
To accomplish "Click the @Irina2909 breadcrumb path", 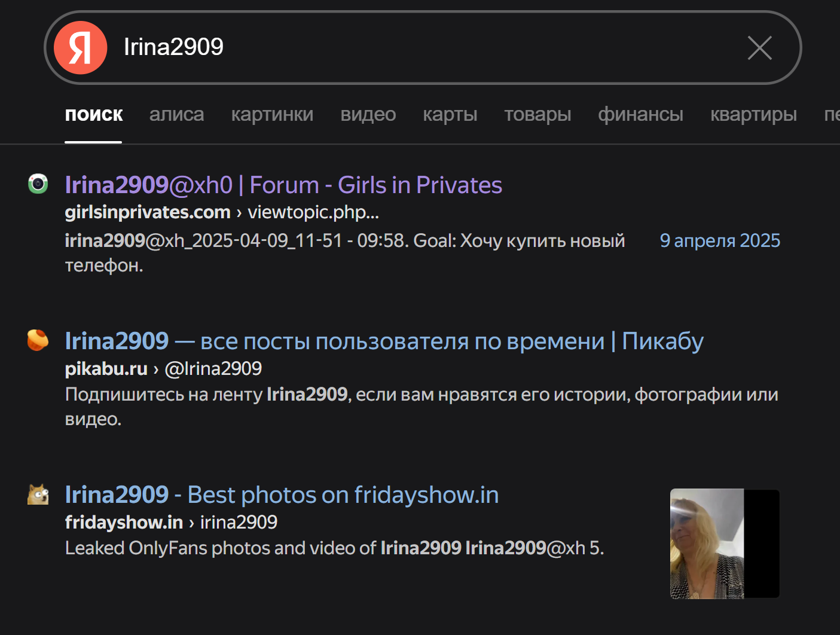I will (x=213, y=368).
